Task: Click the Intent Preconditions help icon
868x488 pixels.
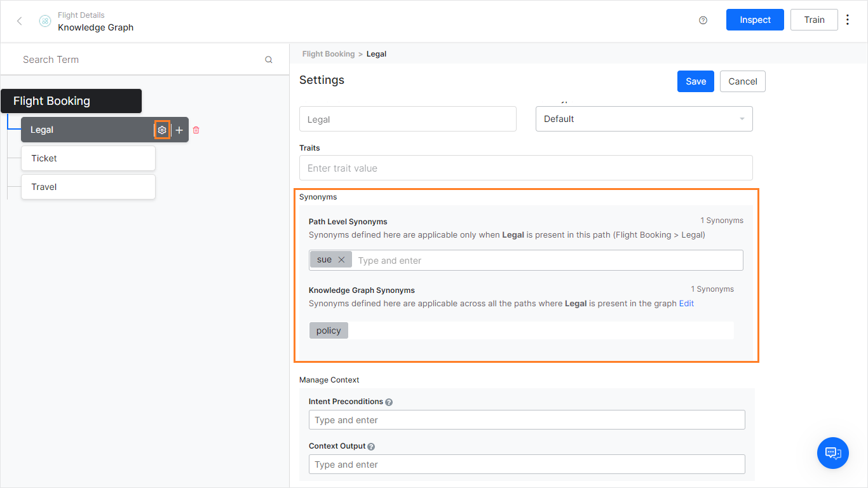Action: pyautogui.click(x=388, y=402)
